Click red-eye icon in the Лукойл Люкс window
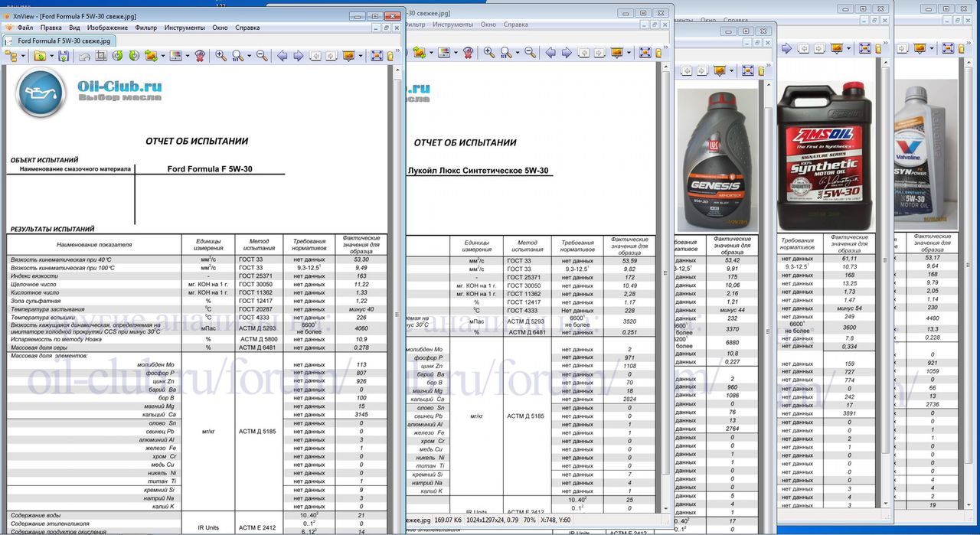Viewport: 980px width, 535px height. point(468,53)
